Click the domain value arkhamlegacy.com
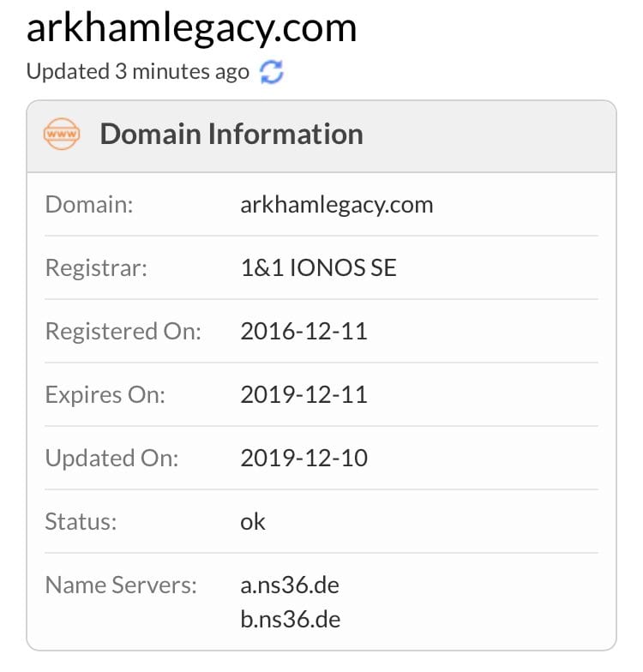643x672 pixels. pos(337,205)
